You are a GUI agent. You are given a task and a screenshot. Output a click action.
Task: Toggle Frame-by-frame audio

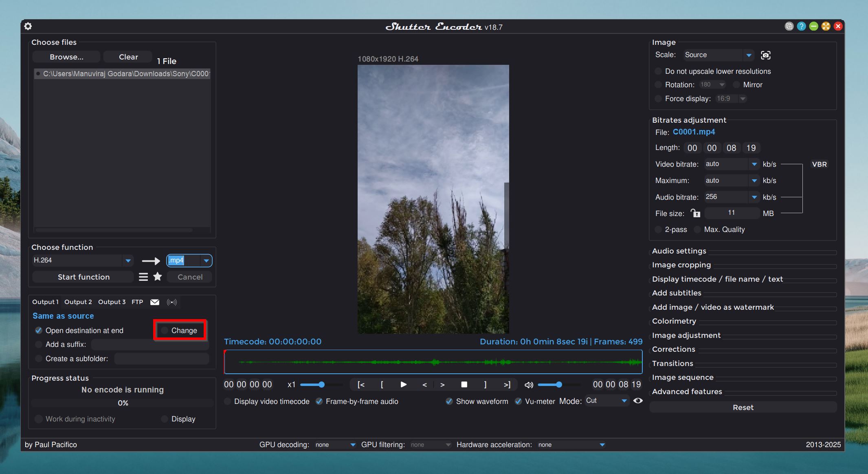(x=319, y=401)
